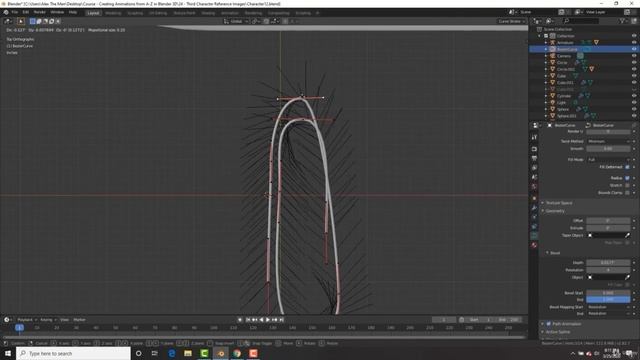Click the Windows Start button
The width and height of the screenshot is (640, 360).
[8, 353]
